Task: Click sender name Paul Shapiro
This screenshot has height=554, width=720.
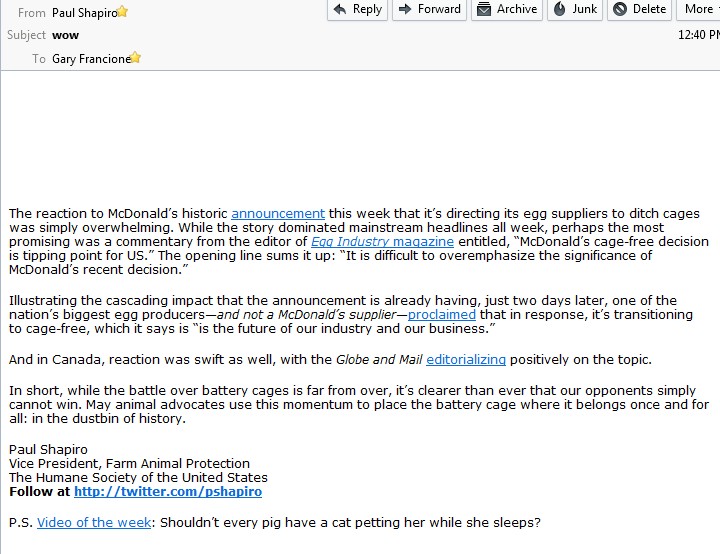Action: [84, 13]
